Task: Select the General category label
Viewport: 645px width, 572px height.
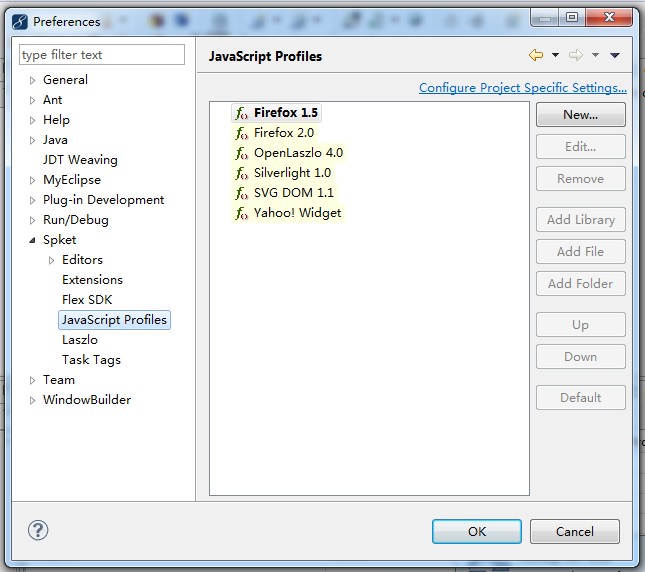Action: tap(65, 80)
